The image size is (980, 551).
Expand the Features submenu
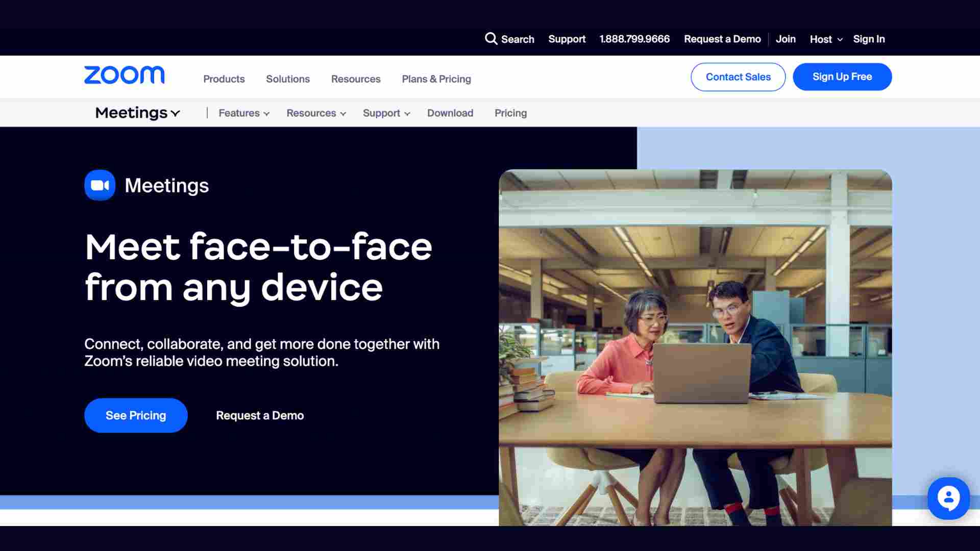point(243,113)
